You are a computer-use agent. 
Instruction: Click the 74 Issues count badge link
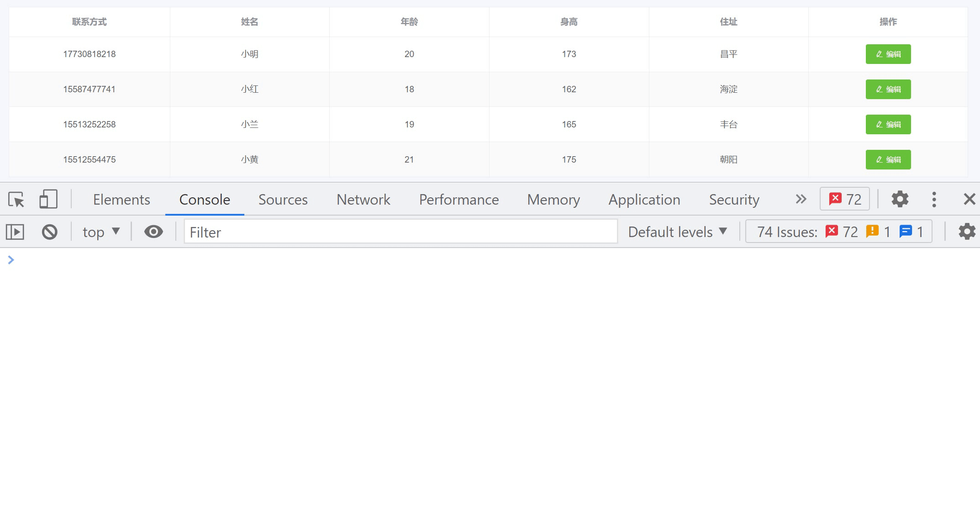[784, 232]
